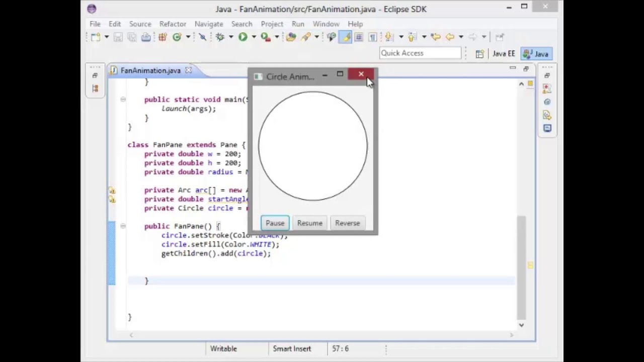Toggle Show Whitespace Characters
Image resolution: width=644 pixels, height=362 pixels.
[x=373, y=37]
